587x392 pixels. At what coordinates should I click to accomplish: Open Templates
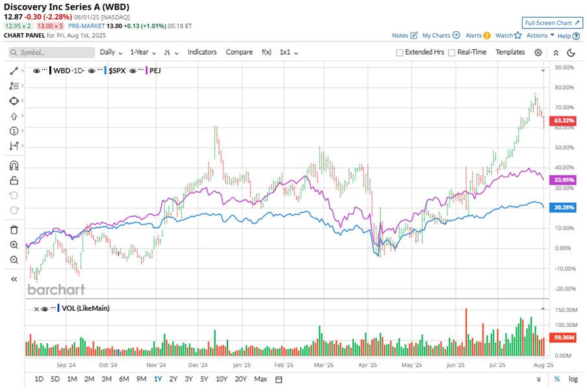tap(510, 53)
